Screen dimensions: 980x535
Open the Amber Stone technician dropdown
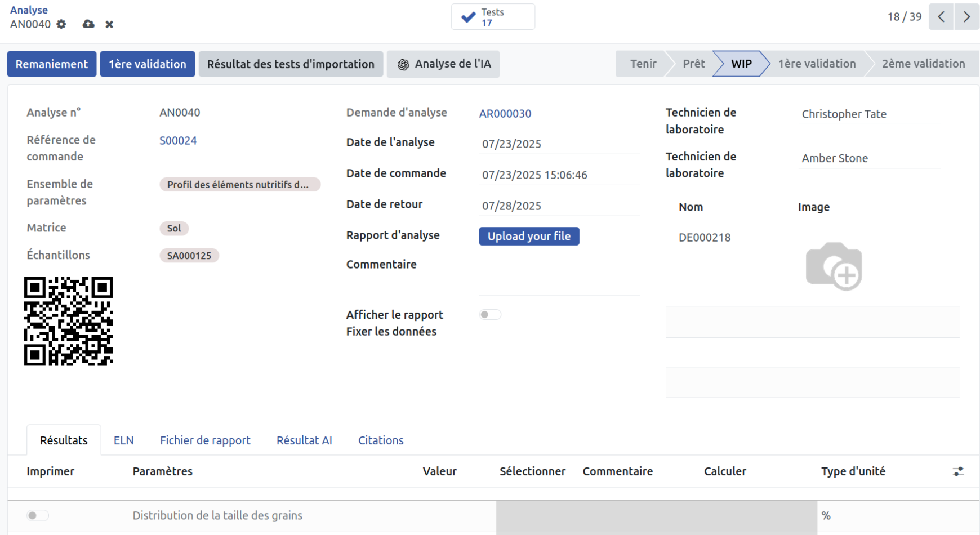pos(869,158)
